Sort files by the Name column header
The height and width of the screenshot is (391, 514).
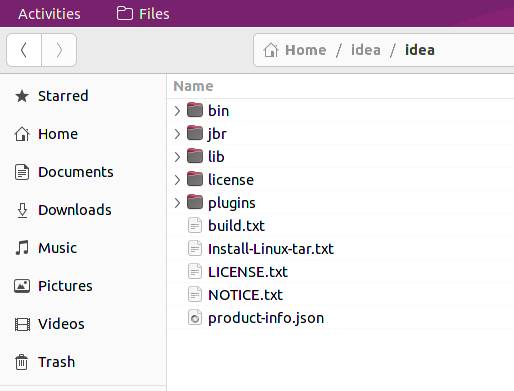coord(193,86)
